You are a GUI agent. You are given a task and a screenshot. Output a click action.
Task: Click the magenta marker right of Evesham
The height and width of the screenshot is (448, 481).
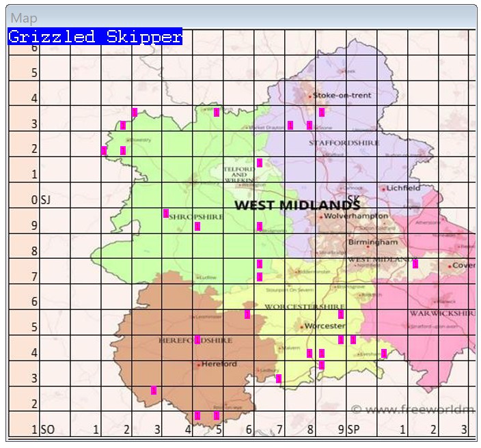[384, 353]
